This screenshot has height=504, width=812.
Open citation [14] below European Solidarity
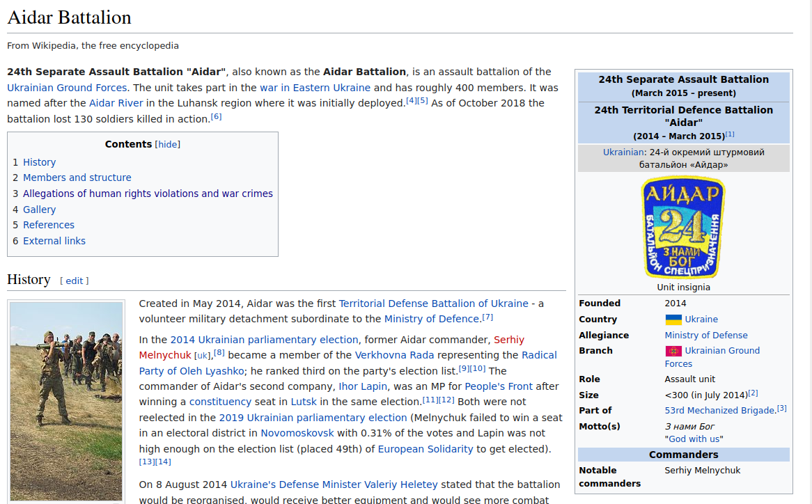(x=163, y=462)
